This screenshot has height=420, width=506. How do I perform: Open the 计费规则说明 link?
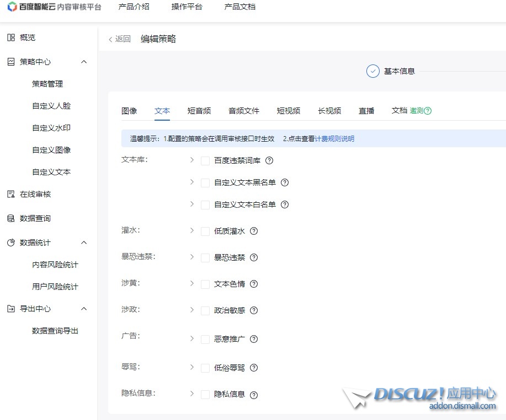point(334,139)
